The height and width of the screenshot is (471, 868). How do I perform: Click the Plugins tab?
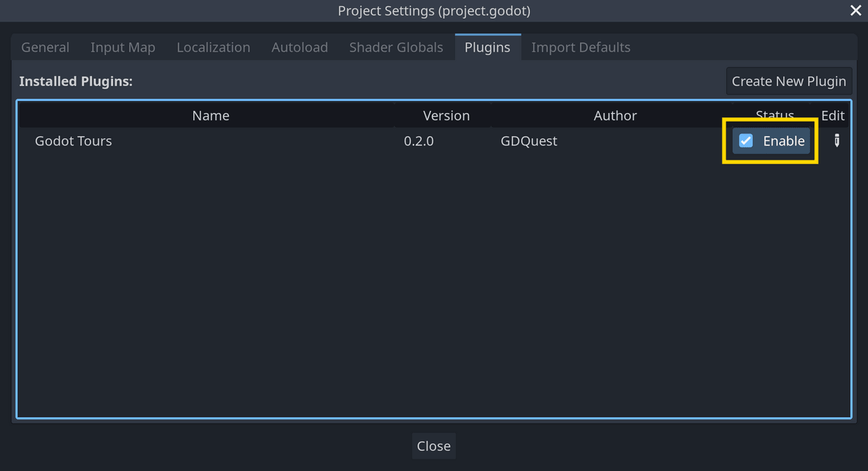coord(488,47)
